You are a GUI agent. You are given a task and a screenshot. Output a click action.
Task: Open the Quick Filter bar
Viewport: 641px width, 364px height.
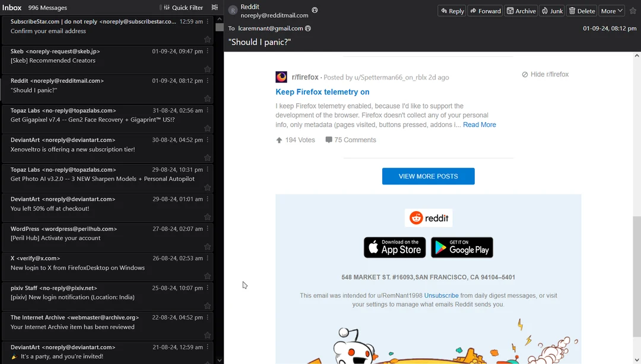pos(183,7)
